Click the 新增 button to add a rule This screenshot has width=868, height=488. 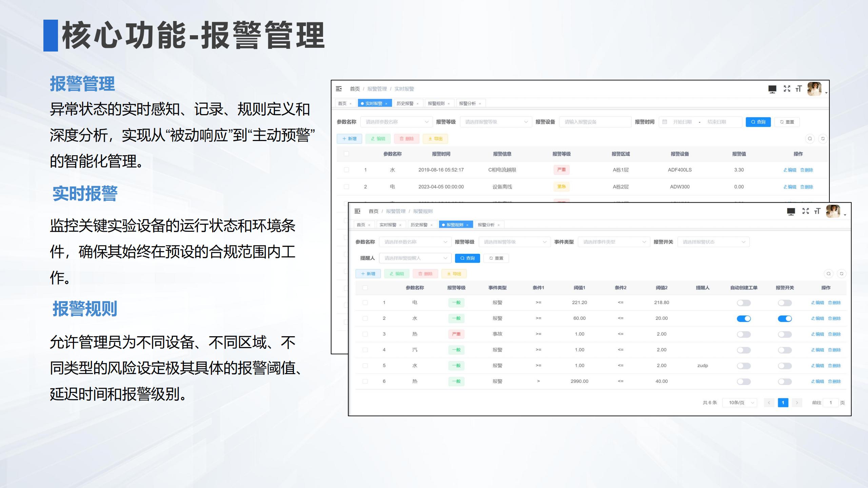tap(368, 273)
